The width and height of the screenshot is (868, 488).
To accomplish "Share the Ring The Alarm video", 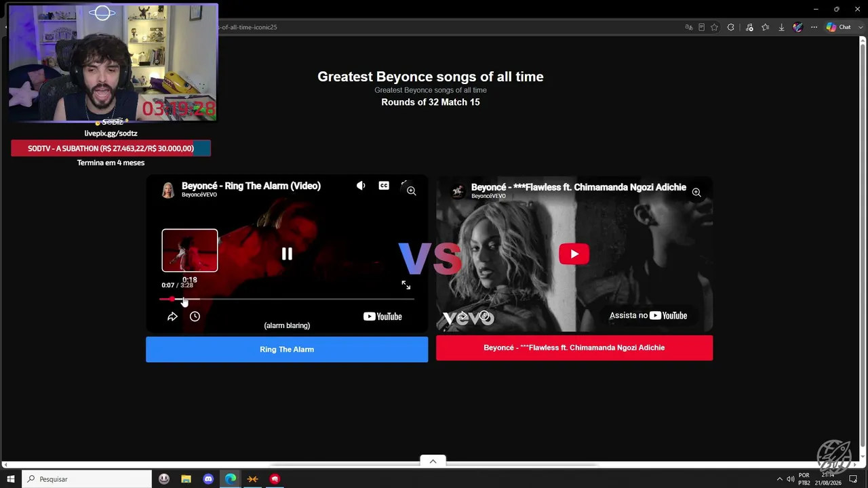I will coord(172,317).
